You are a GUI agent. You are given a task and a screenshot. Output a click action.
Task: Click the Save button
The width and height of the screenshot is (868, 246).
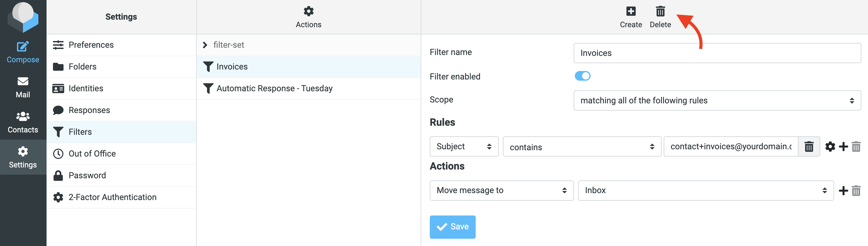pos(452,227)
